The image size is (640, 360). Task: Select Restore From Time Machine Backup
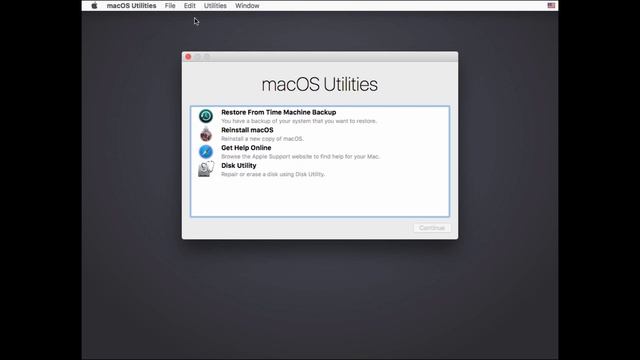279,112
